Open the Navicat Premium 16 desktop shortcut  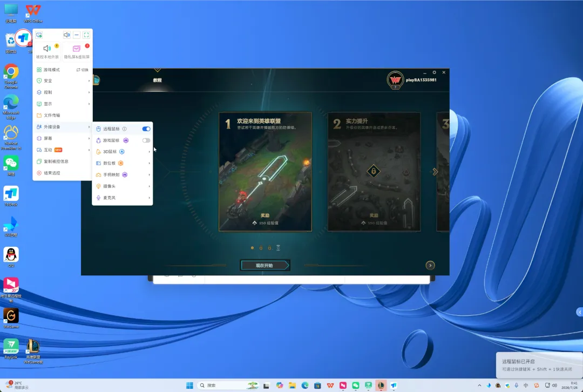(11, 137)
